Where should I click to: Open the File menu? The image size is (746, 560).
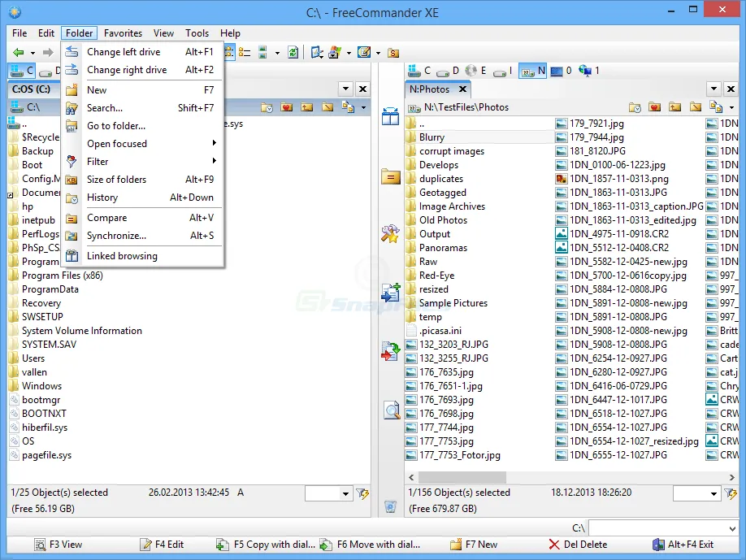pyautogui.click(x=20, y=33)
